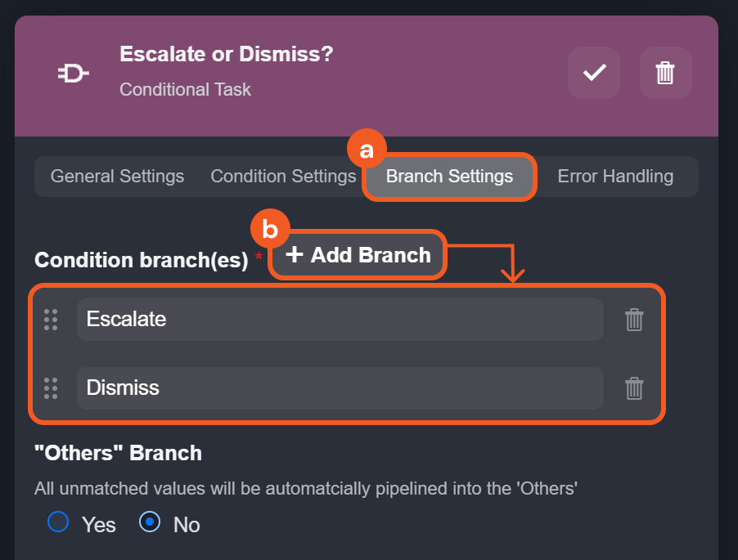Screen dimensions: 738x560
Task: Open the General Settings tab
Action: [117, 177]
